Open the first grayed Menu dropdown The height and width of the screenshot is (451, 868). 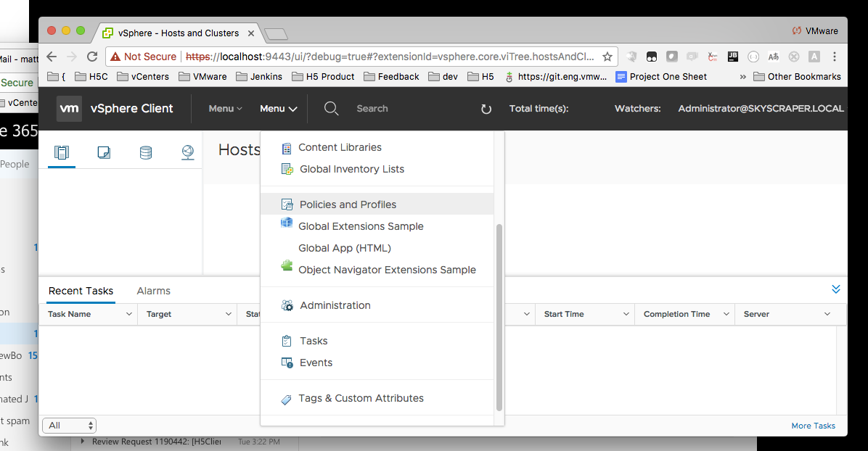[x=225, y=109]
